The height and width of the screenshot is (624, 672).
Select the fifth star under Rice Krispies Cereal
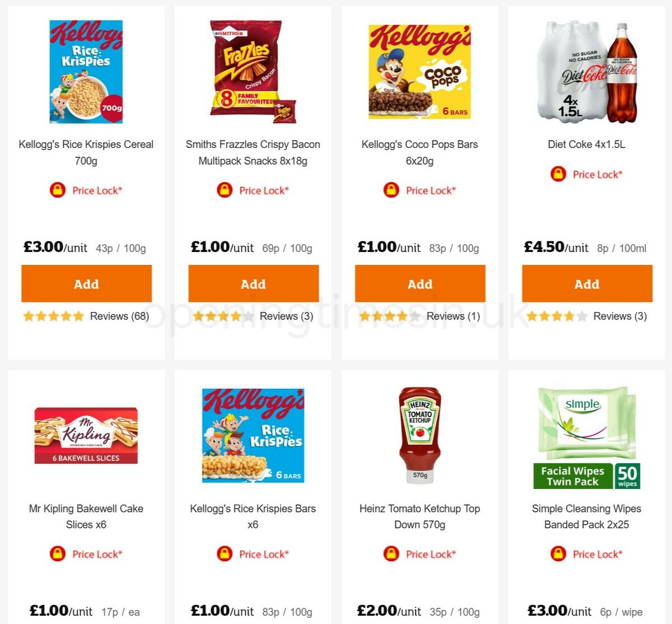[78, 316]
